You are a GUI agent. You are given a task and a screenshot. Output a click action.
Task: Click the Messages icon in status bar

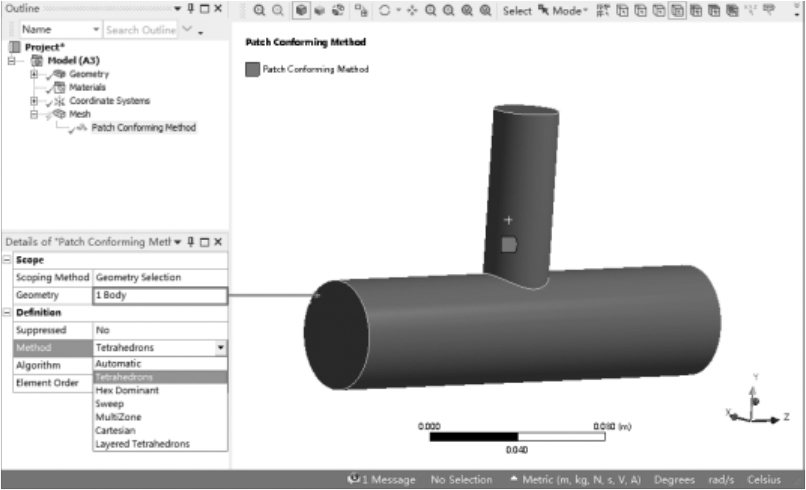pos(353,479)
